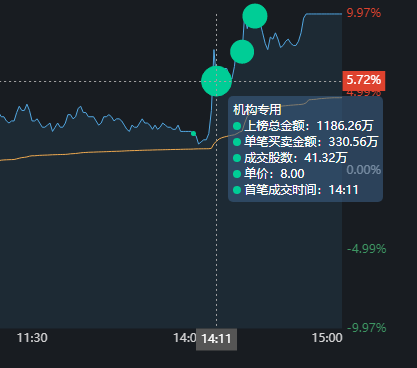Click the red 5.72% crosshair price tag
417x368 pixels.
364,80
